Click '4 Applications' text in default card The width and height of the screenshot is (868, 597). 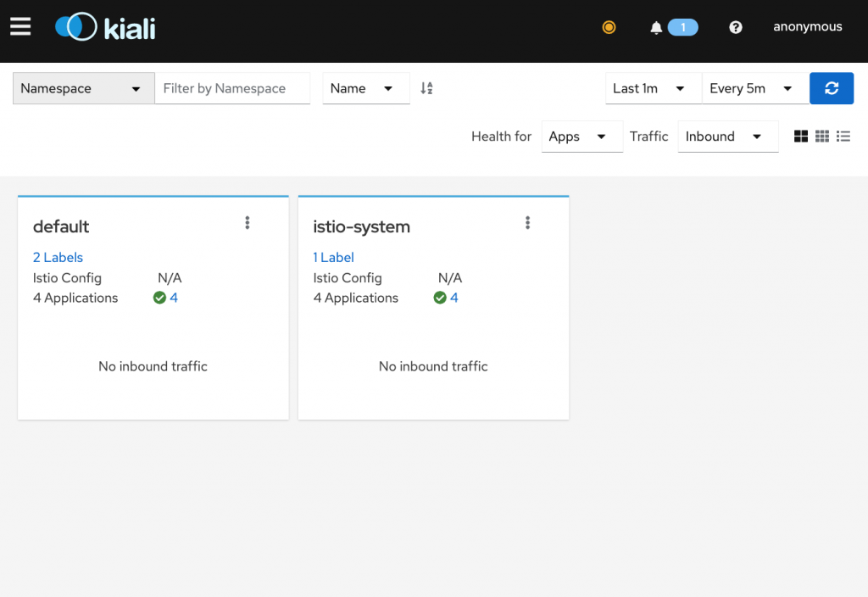pyautogui.click(x=75, y=298)
